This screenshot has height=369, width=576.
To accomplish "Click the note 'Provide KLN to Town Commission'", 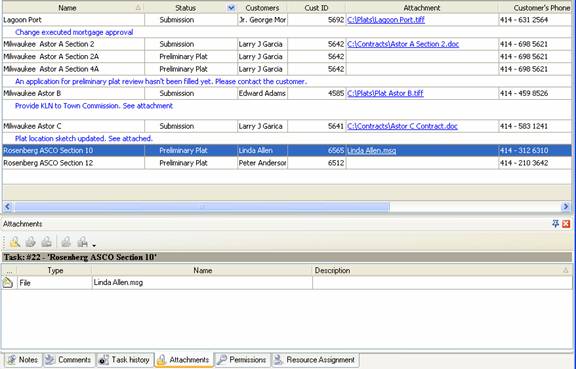I will [x=94, y=106].
